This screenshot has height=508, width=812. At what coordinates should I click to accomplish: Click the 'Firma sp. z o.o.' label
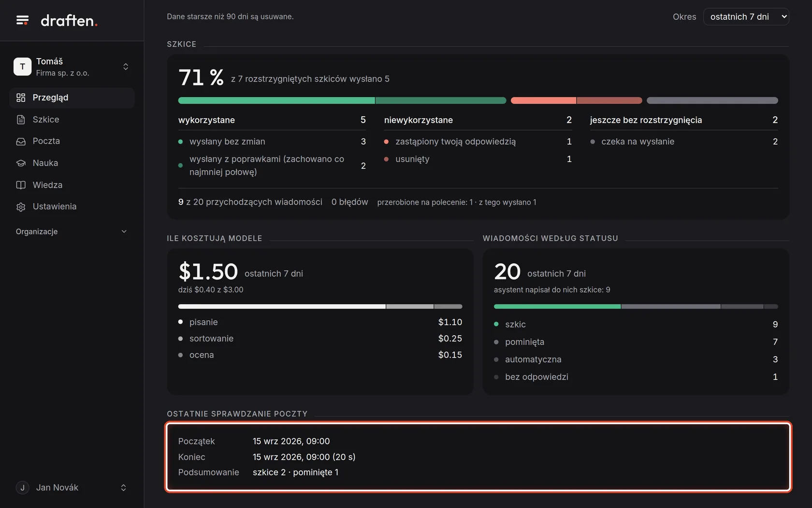[x=62, y=73]
